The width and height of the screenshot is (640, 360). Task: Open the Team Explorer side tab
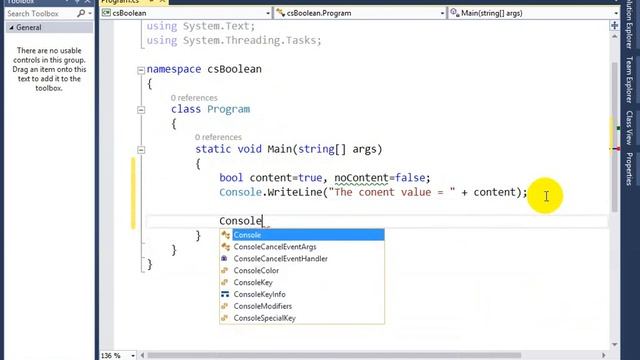click(x=629, y=79)
